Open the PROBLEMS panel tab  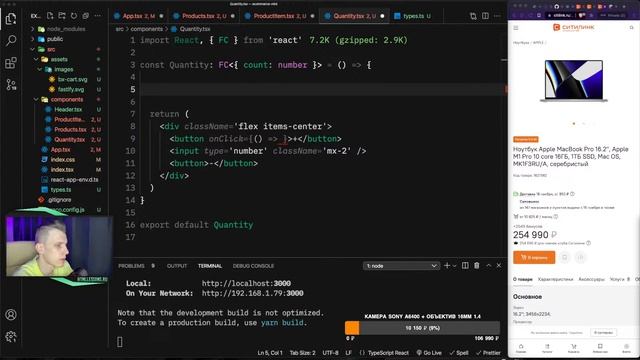click(x=131, y=266)
